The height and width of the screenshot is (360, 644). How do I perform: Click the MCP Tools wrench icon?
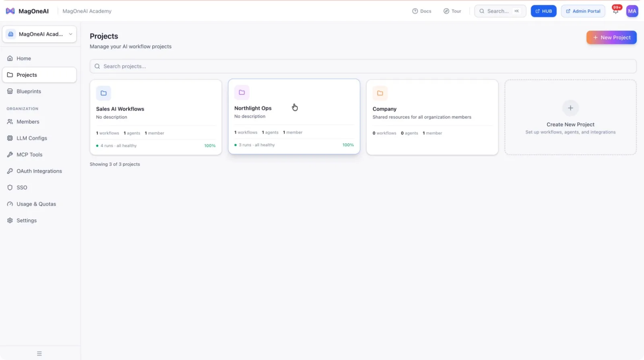pos(10,154)
